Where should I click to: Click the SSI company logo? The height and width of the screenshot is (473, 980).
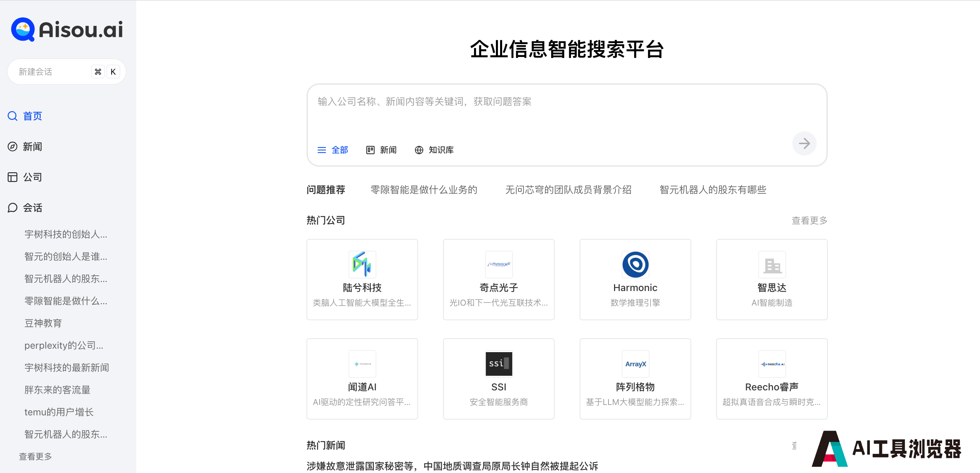[x=499, y=364]
